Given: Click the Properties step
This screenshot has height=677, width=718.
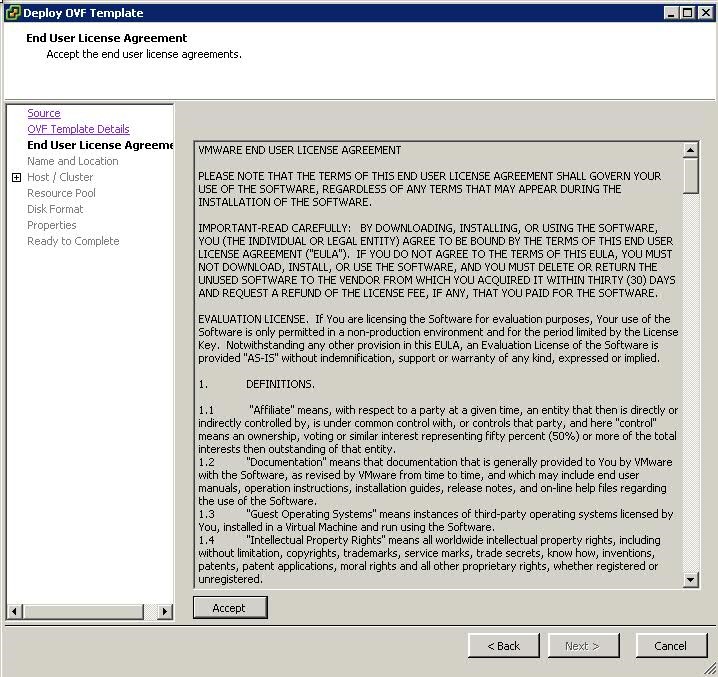Looking at the screenshot, I should pos(52,225).
